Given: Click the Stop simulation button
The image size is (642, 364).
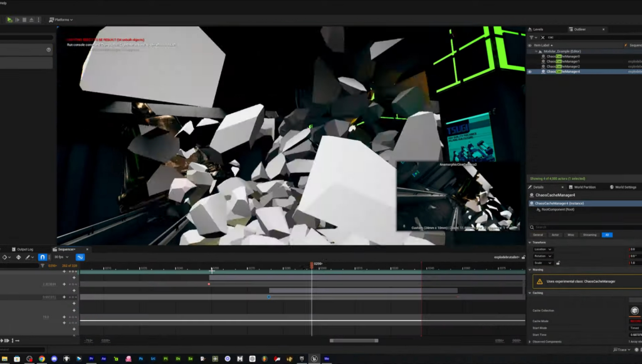Looking at the screenshot, I should [x=24, y=19].
